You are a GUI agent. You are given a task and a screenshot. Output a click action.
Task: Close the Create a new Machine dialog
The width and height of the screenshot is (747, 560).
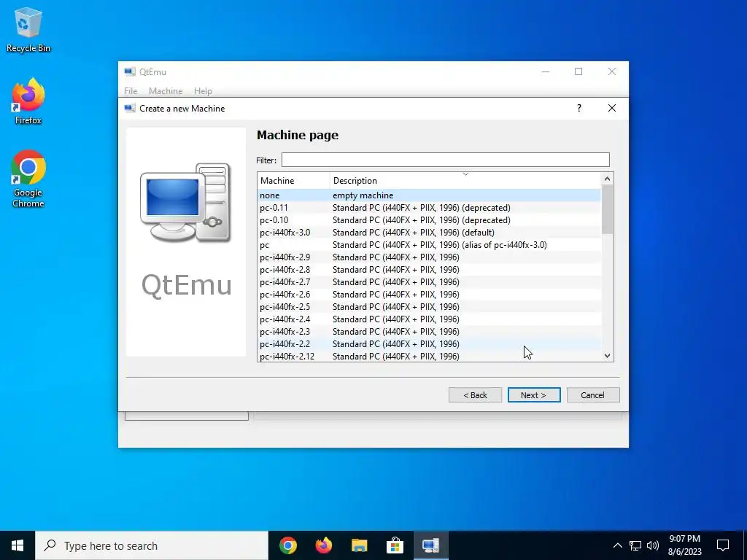coord(612,108)
